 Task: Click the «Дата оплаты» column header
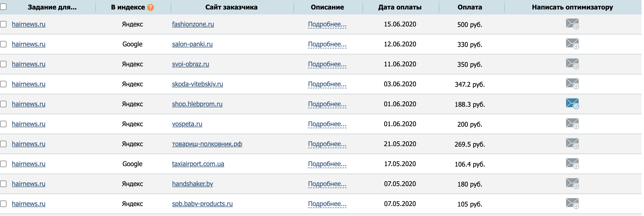click(399, 7)
